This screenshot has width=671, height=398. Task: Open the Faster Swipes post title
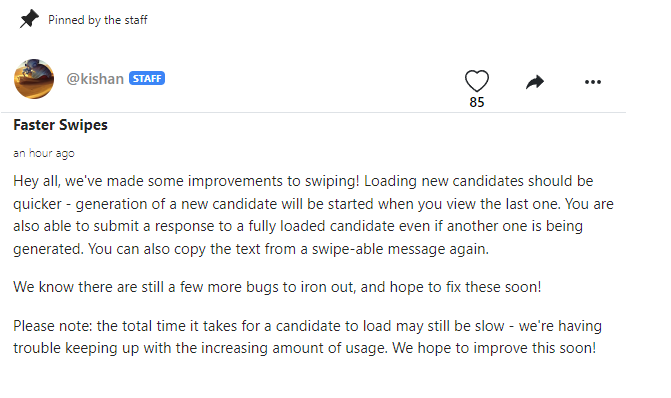(x=60, y=125)
